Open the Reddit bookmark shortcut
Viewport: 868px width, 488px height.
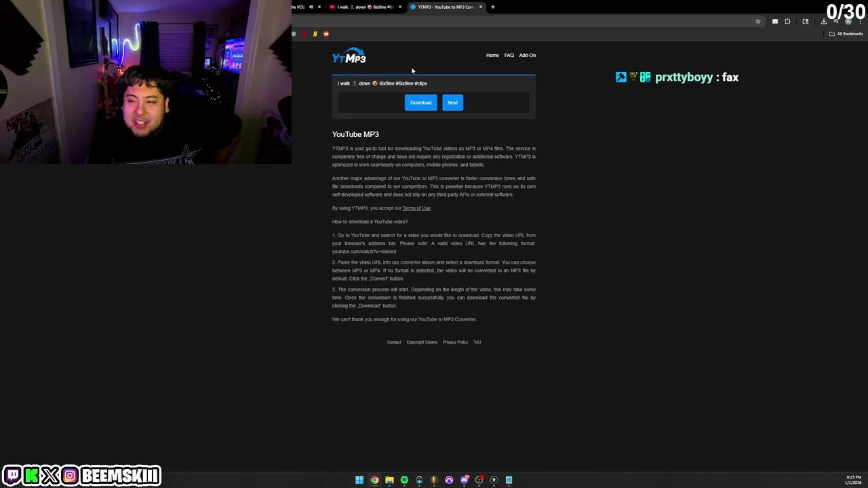(325, 34)
